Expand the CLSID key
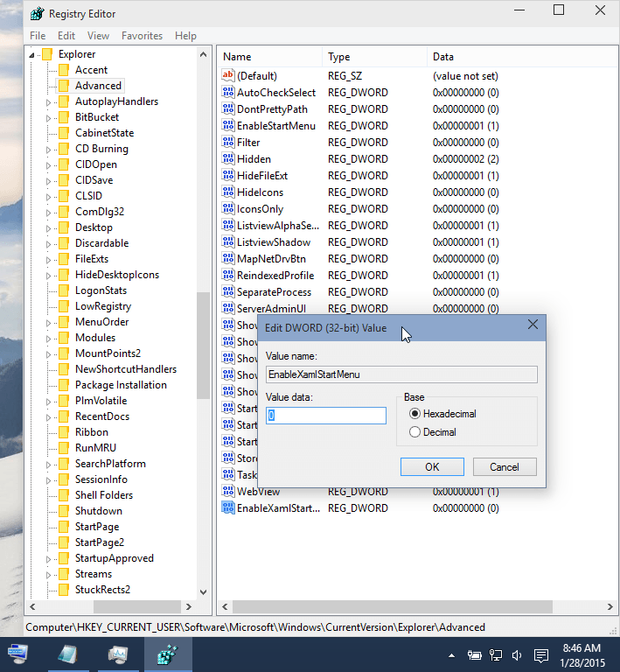This screenshot has width=620, height=672. (x=48, y=197)
